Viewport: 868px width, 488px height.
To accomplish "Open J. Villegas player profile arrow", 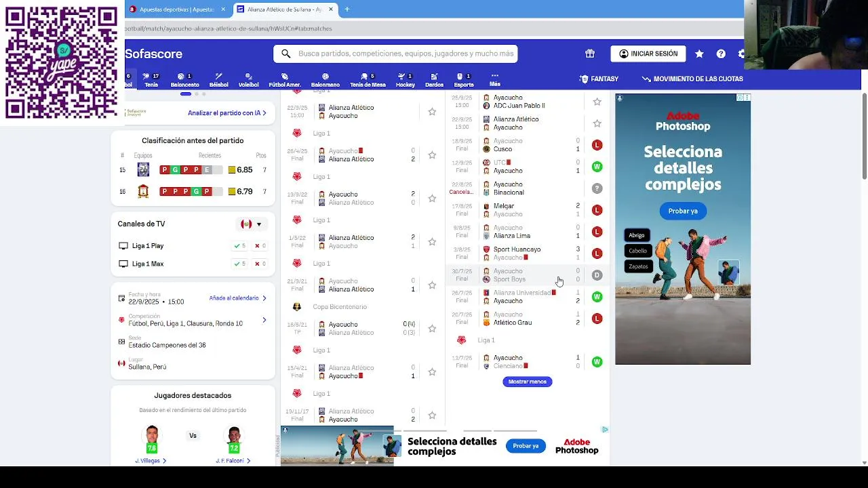I will point(164,461).
